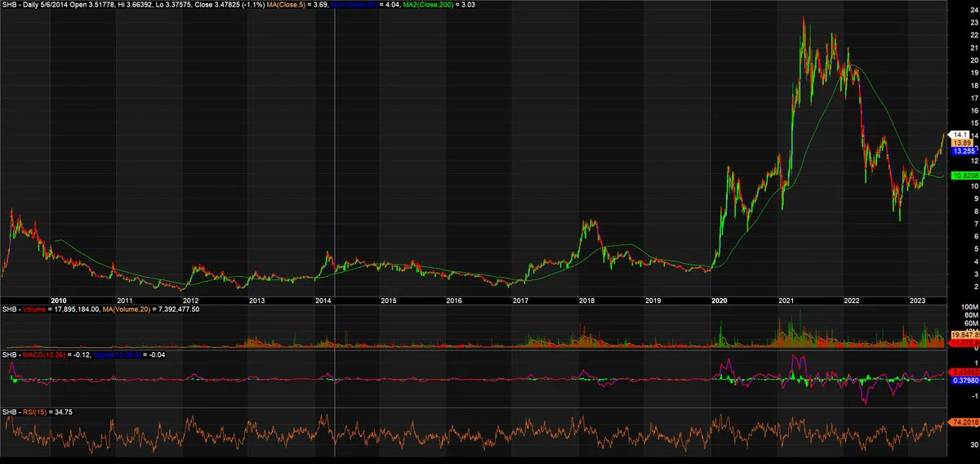Click the SHB Volume pane label
This screenshot has width=980, height=464.
[22, 310]
